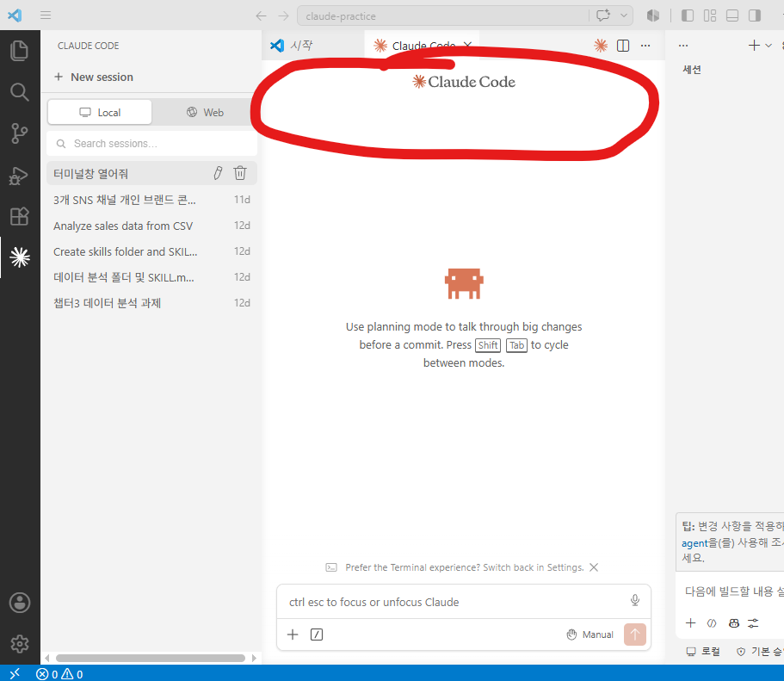Open the chat icon in title bar
This screenshot has width=784, height=681.
[603, 15]
